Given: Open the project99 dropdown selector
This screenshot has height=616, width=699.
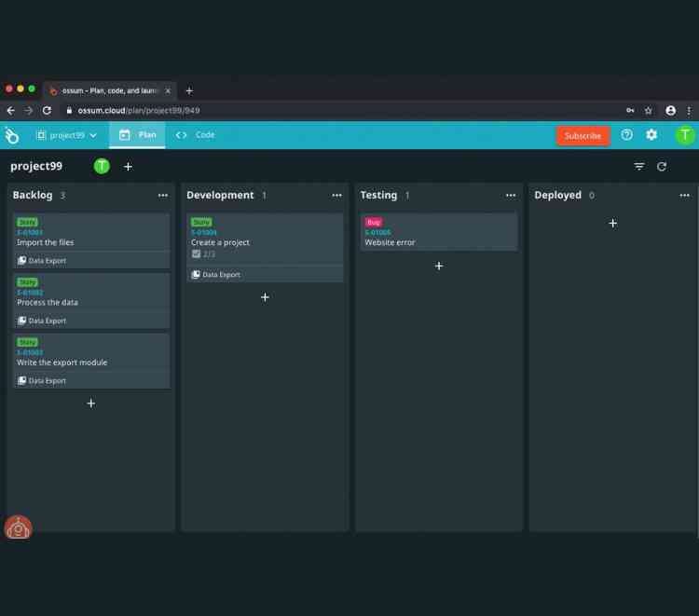Looking at the screenshot, I should tap(66, 135).
